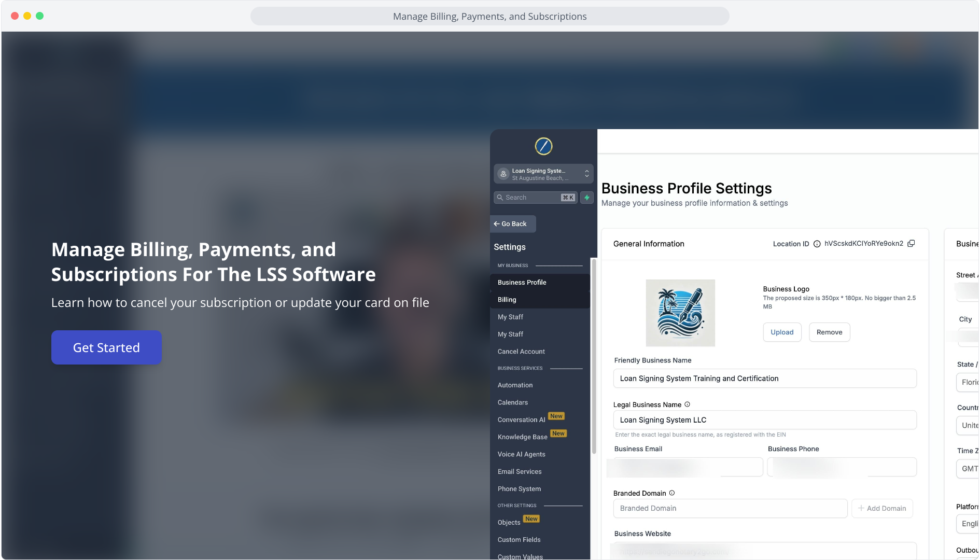Click "Manage your business profile information & settings" text
This screenshot has width=980, height=560.
click(x=695, y=203)
